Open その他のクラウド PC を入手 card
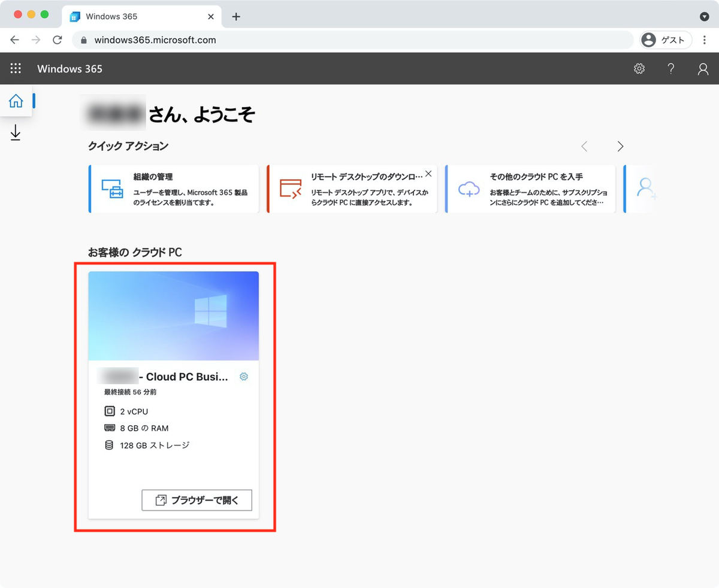 click(x=530, y=189)
